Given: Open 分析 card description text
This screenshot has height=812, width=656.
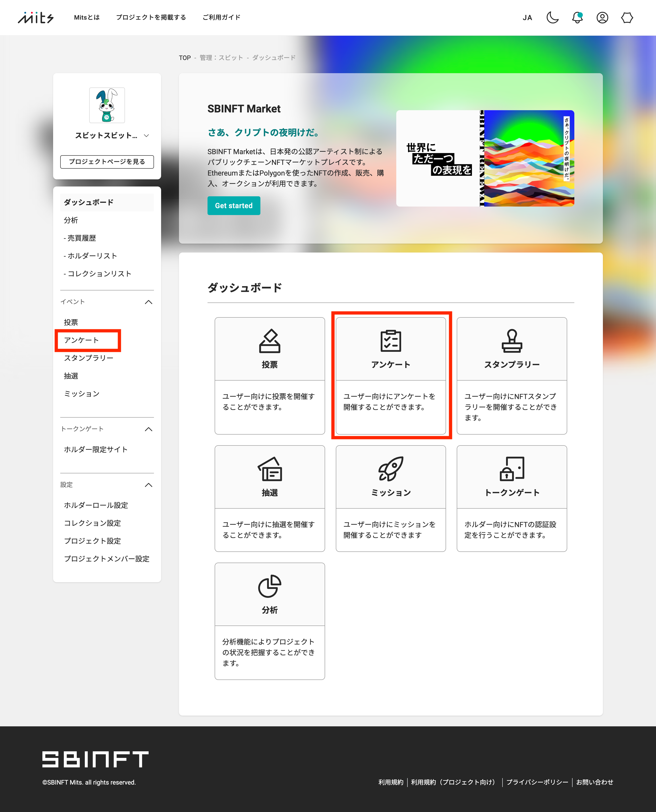Looking at the screenshot, I should click(x=269, y=652).
